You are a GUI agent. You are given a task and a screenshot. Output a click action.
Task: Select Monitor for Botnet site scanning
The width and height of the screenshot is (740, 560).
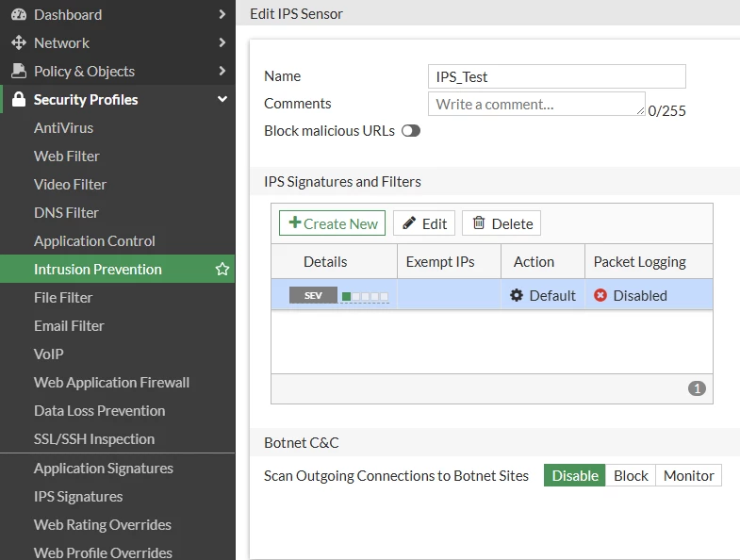click(688, 475)
